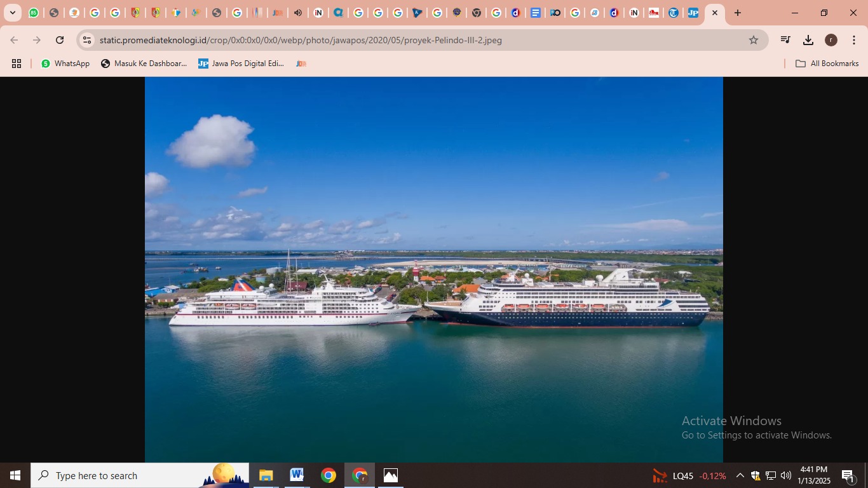Open the Chrome profile avatar
This screenshot has height=488, width=868.
[831, 40]
